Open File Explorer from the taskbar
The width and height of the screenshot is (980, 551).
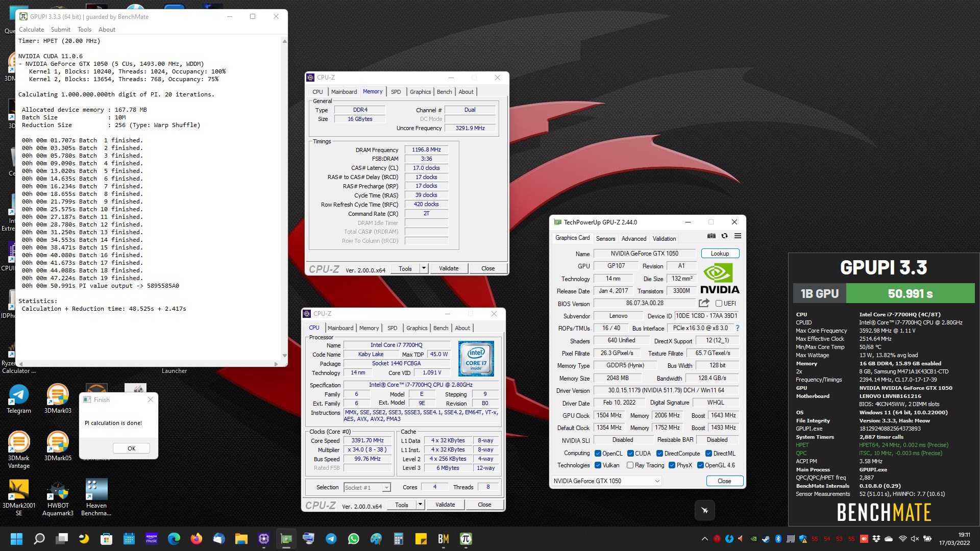pyautogui.click(x=241, y=539)
